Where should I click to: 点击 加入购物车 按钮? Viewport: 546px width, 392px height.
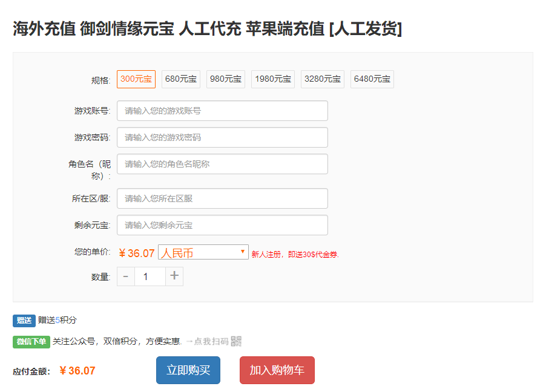[x=277, y=370]
